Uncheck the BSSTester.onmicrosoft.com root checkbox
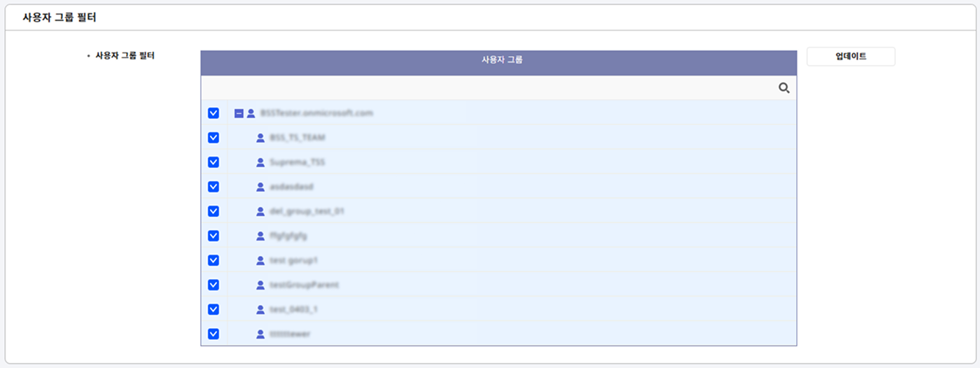980x368 pixels. coord(213,113)
